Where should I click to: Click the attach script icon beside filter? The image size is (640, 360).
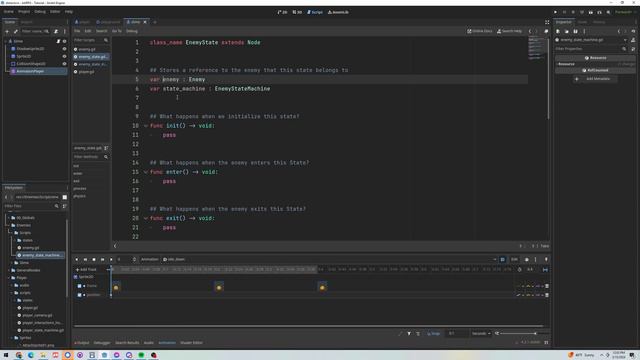tap(56, 31)
